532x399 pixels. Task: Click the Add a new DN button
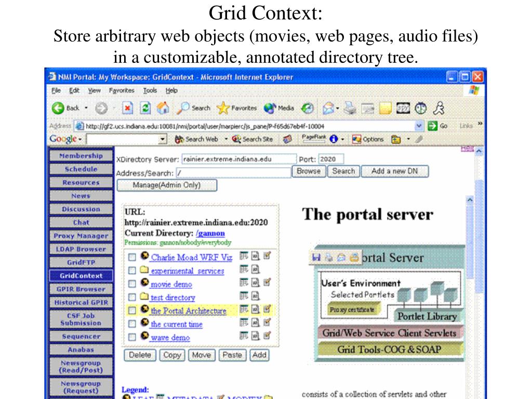pyautogui.click(x=395, y=171)
